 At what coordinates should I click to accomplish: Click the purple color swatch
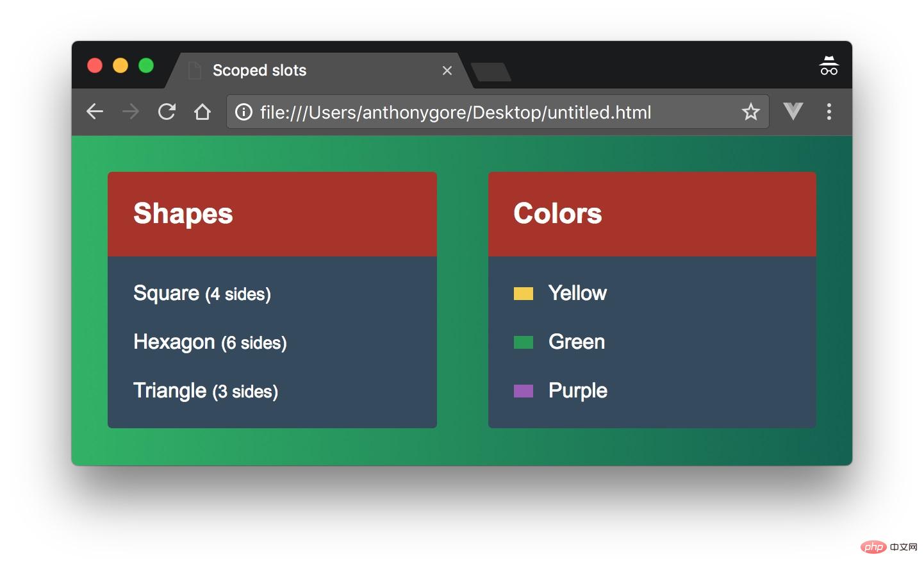tap(524, 391)
